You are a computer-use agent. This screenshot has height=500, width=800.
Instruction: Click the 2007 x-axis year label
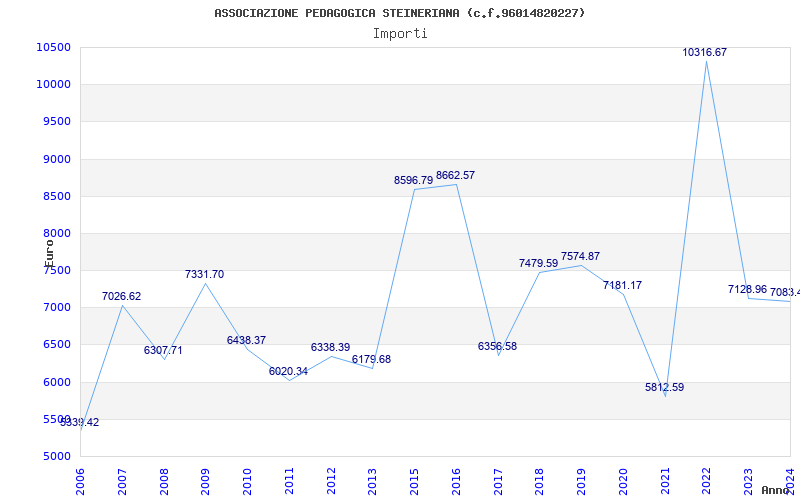[122, 482]
